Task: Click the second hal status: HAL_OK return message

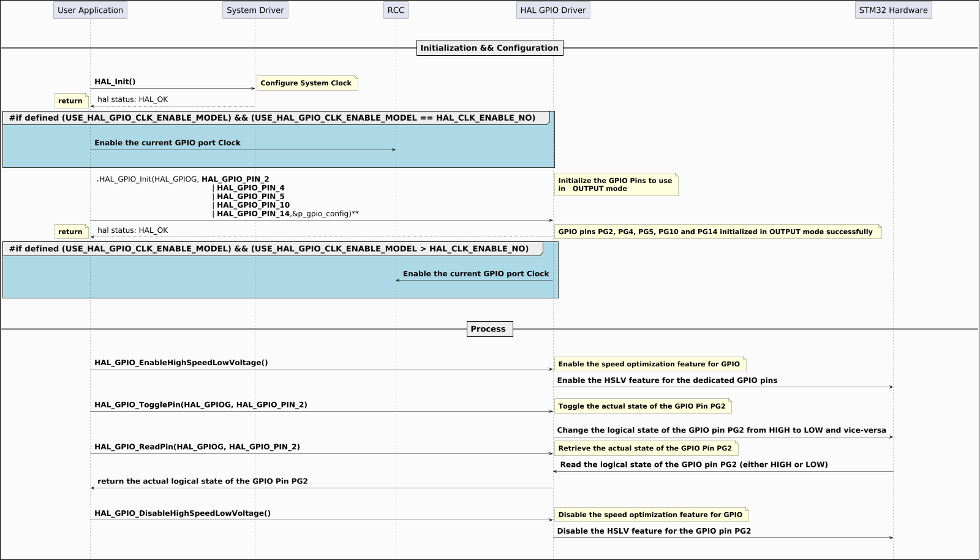Action: (132, 230)
